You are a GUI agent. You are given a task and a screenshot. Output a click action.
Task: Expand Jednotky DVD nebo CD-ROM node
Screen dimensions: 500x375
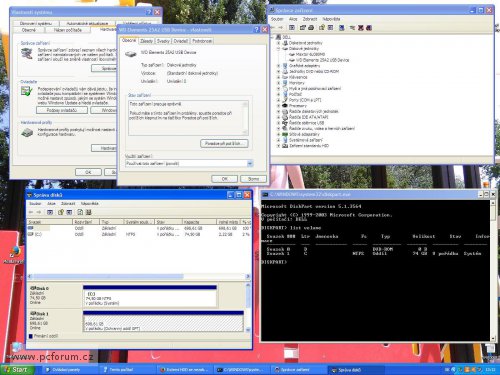pyautogui.click(x=278, y=71)
